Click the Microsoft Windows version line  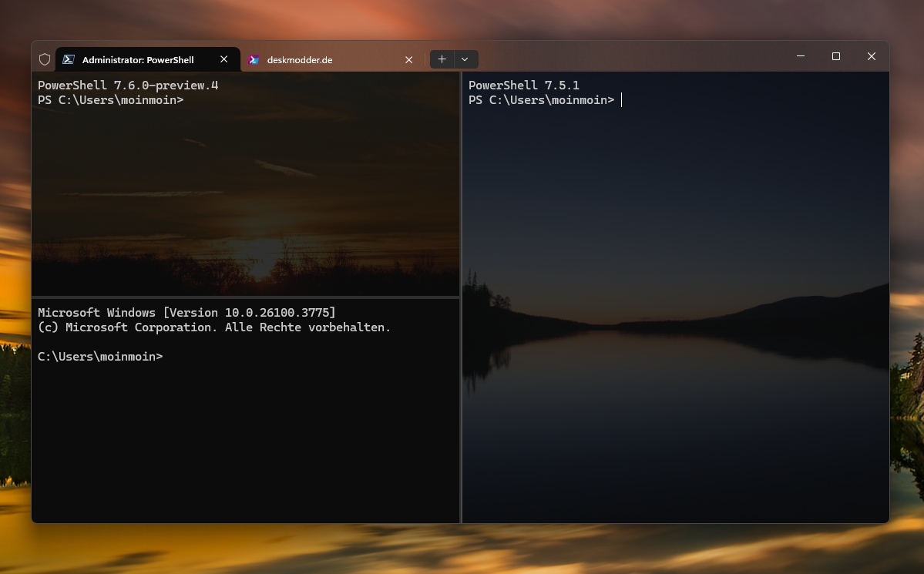tap(186, 312)
